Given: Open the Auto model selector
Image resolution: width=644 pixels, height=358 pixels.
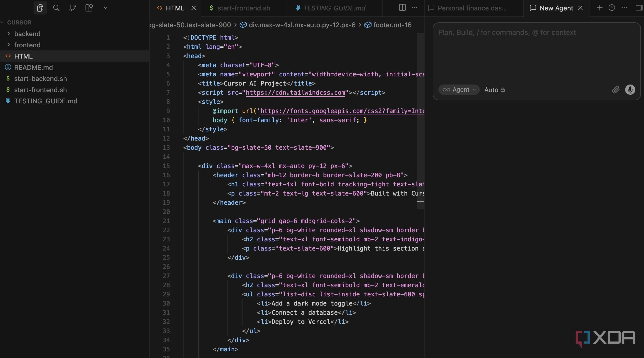Looking at the screenshot, I should (495, 90).
